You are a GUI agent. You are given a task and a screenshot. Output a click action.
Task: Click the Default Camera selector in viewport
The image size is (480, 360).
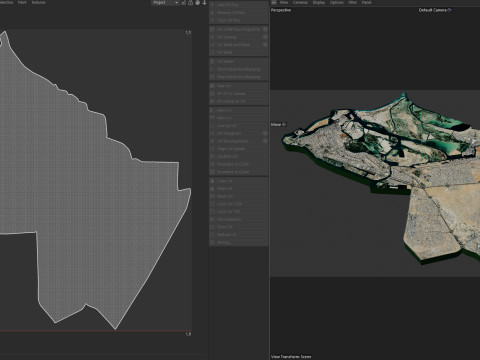(435, 10)
